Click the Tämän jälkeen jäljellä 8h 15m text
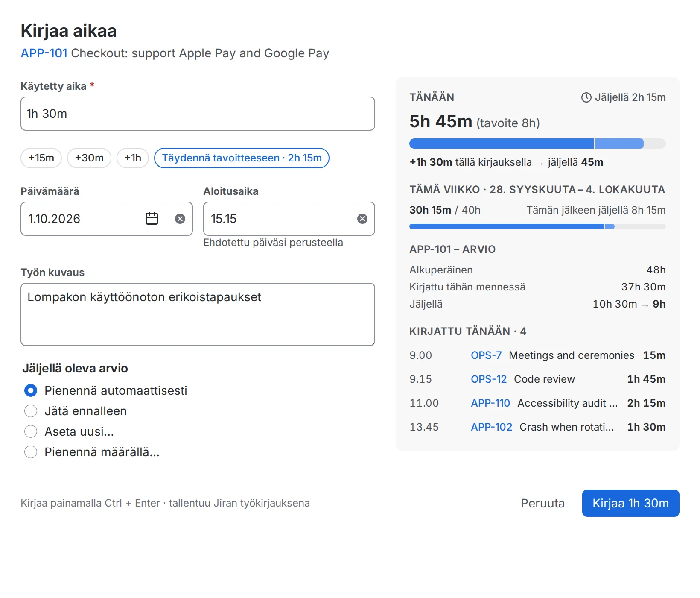700x598 pixels. 596,210
